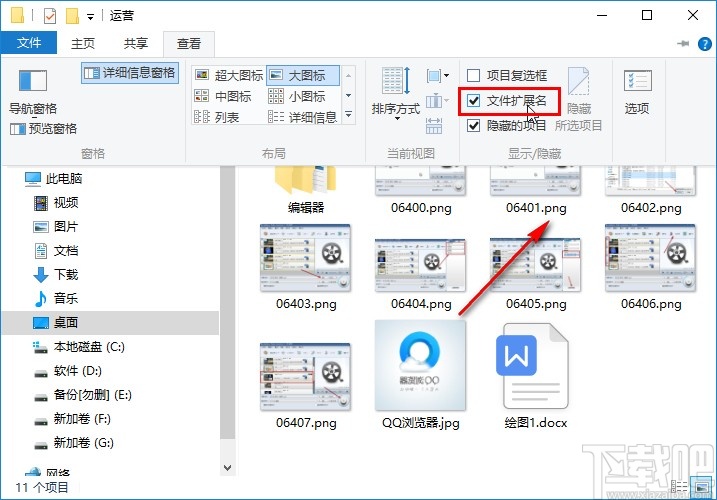Select the 查看 ribbon tab
This screenshot has width=717, height=500.
click(189, 44)
